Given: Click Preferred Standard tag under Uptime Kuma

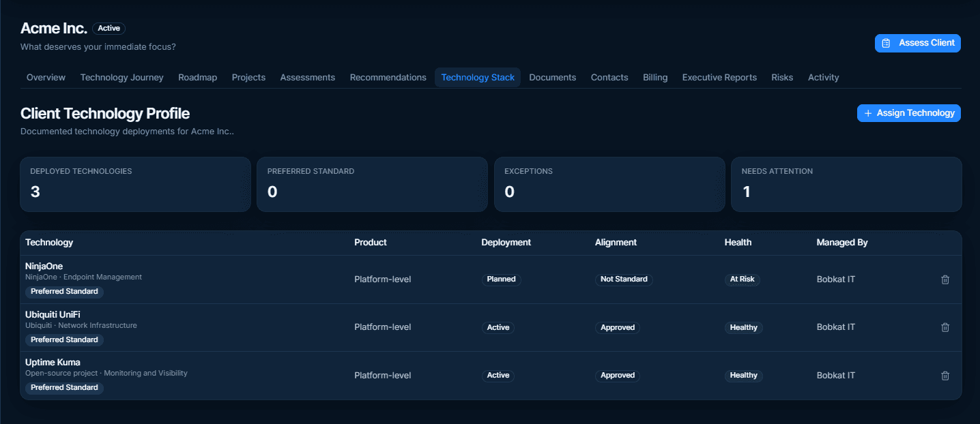Looking at the screenshot, I should coord(64,387).
